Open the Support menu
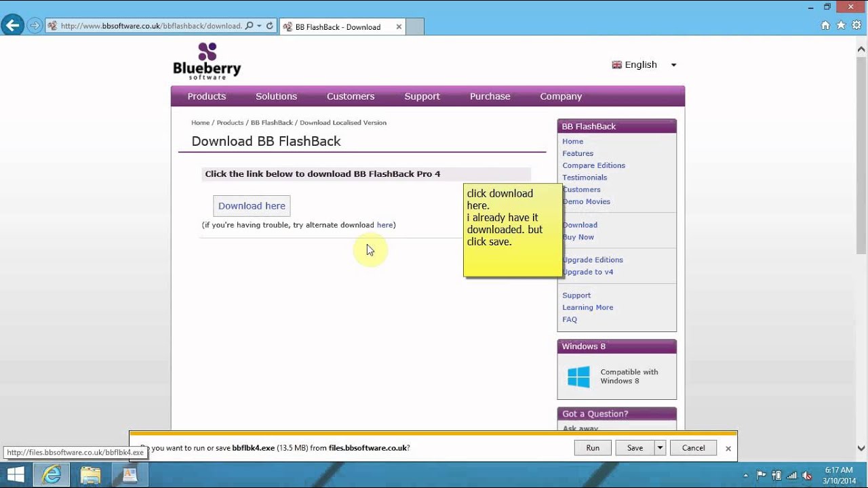This screenshot has height=488, width=868. point(422,96)
